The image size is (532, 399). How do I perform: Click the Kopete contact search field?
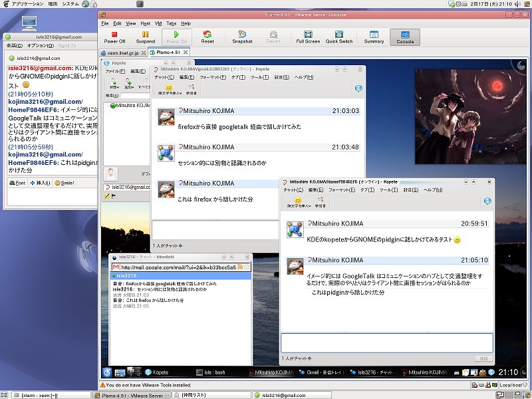pos(135,96)
